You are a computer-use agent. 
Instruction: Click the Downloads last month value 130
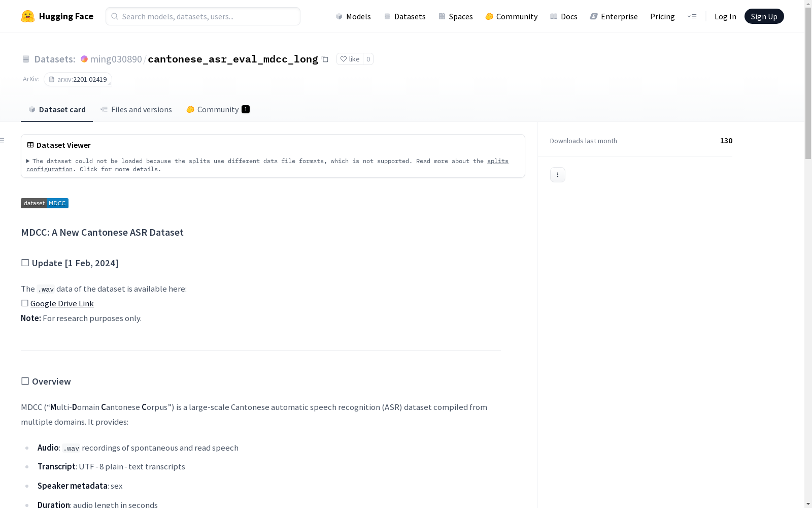(x=726, y=141)
